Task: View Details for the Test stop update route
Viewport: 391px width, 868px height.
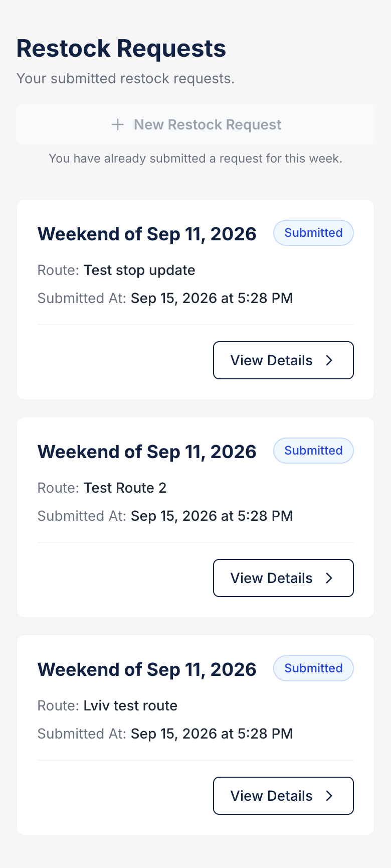Action: click(x=284, y=360)
